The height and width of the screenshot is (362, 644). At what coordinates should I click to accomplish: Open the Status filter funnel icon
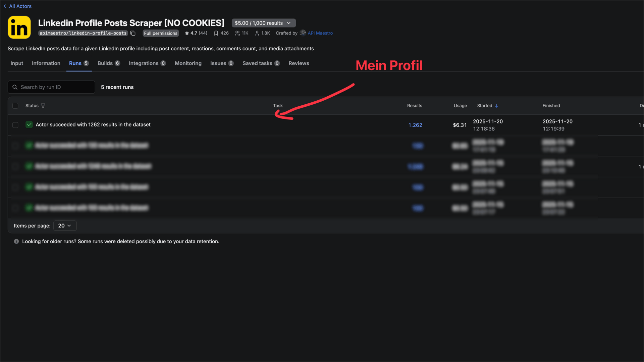coord(43,106)
